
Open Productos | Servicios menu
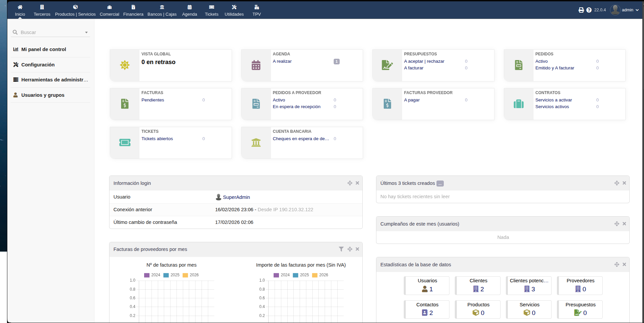pos(75,10)
